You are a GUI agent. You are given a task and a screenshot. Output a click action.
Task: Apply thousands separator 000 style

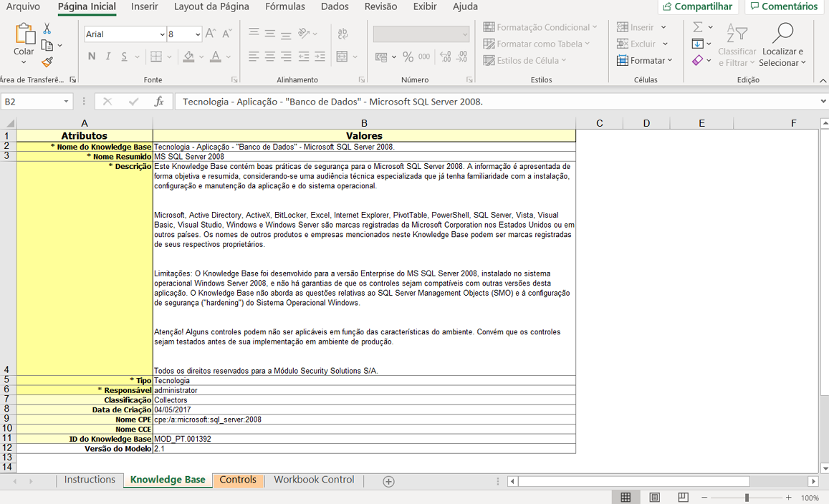424,57
